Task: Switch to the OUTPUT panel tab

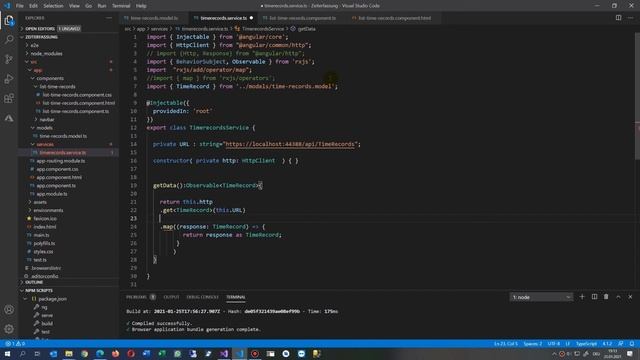Action: 171,297
